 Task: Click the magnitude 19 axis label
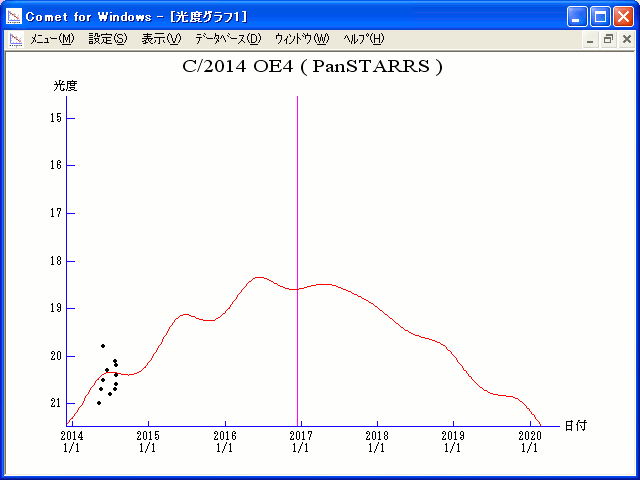56,308
